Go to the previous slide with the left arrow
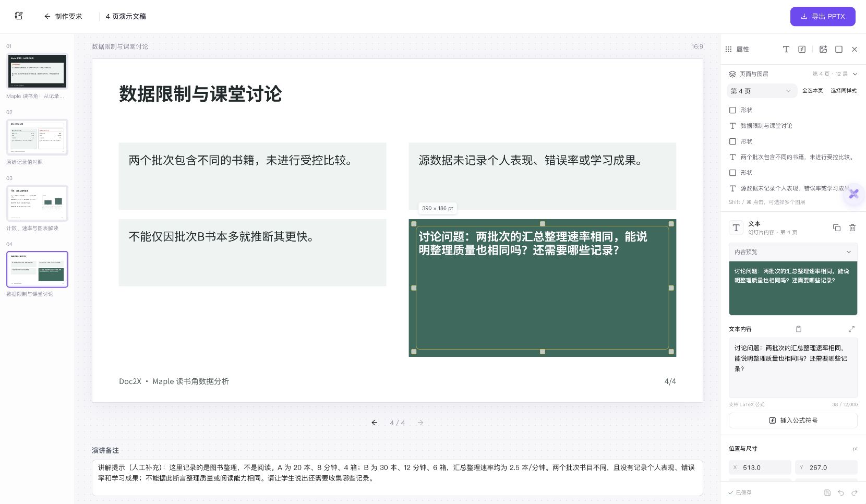The height and width of the screenshot is (504, 866). coord(375,423)
